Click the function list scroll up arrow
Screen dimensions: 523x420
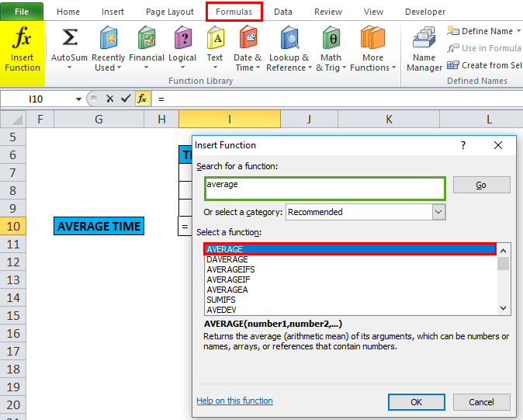[504, 250]
